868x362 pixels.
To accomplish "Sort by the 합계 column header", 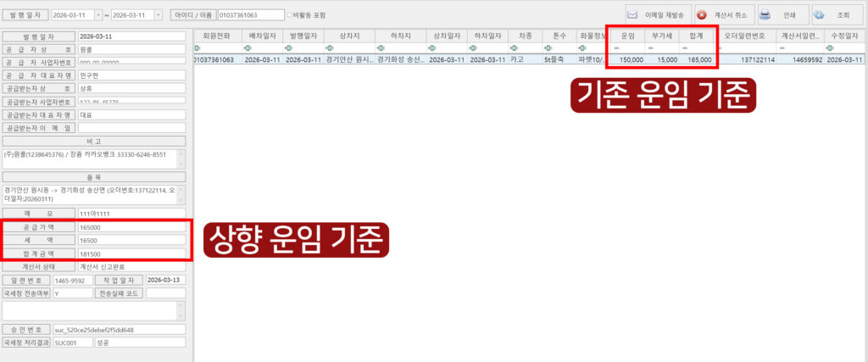I will tap(697, 36).
